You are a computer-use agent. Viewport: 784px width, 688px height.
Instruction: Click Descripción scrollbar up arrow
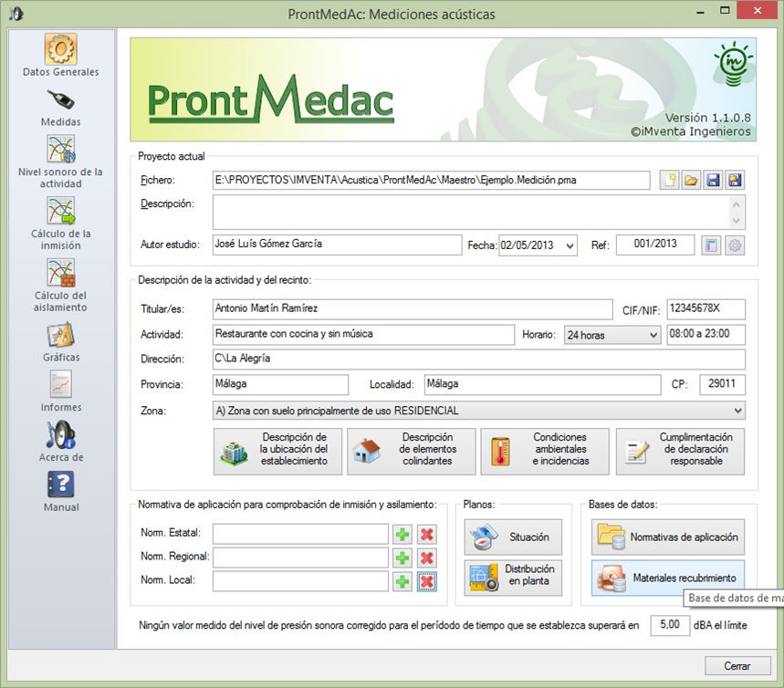click(736, 204)
